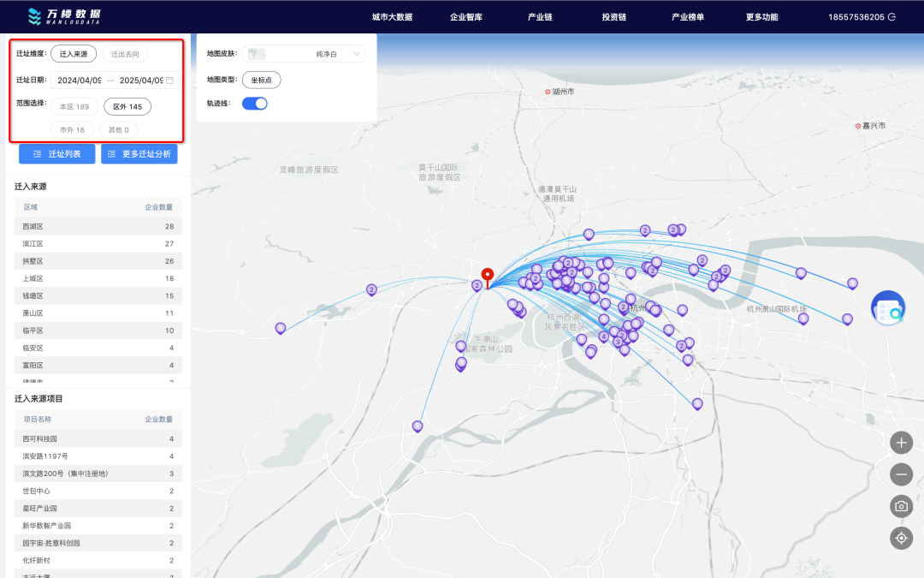Select the 世包中心 project row

[x=98, y=491]
